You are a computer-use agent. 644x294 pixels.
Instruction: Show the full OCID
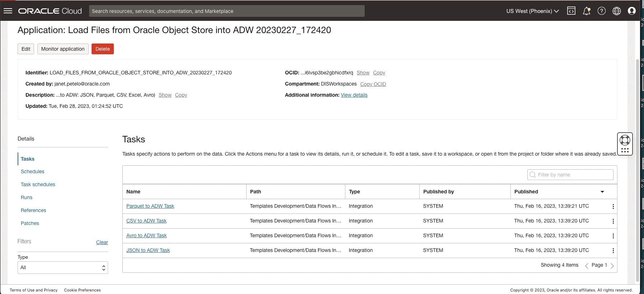coord(363,73)
